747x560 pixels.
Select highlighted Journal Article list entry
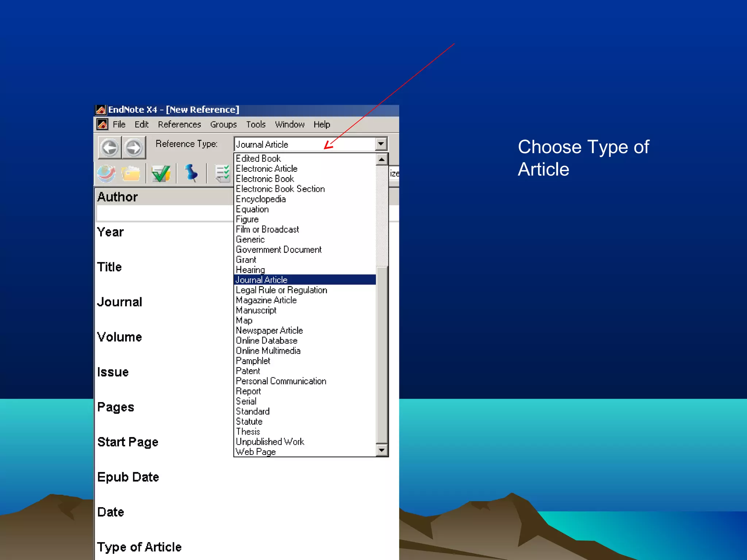(305, 280)
